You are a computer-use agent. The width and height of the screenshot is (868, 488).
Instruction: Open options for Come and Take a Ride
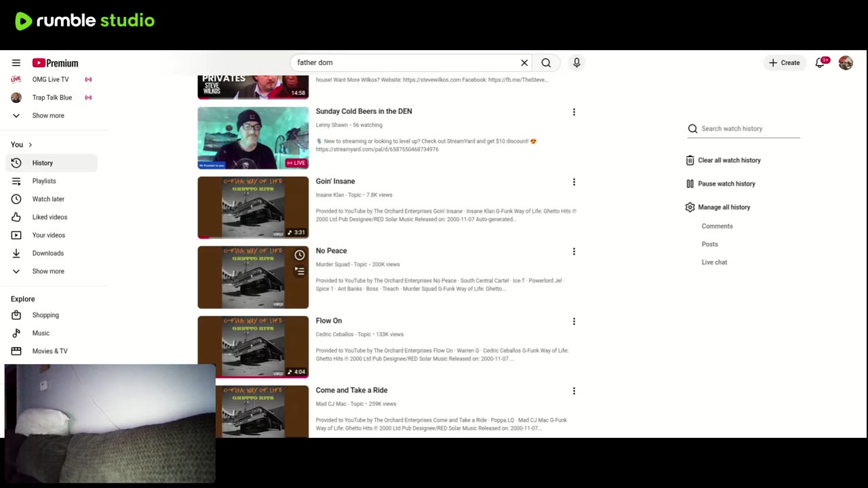point(574,391)
